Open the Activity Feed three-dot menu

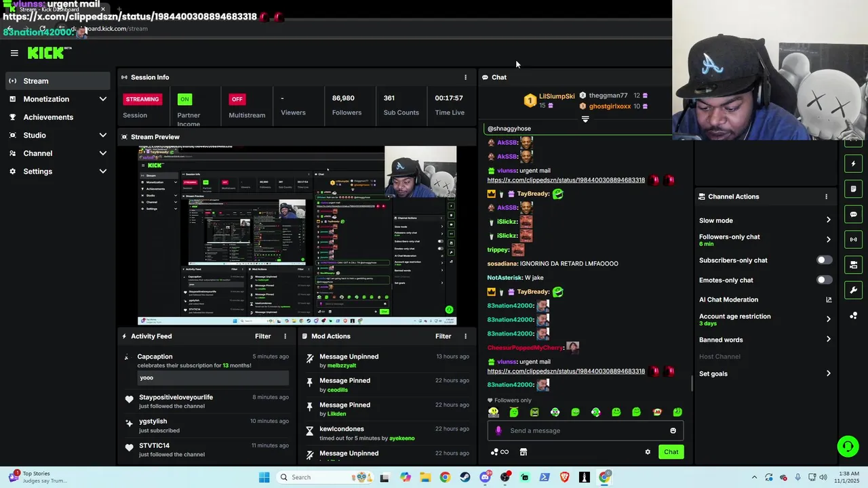[x=285, y=336]
